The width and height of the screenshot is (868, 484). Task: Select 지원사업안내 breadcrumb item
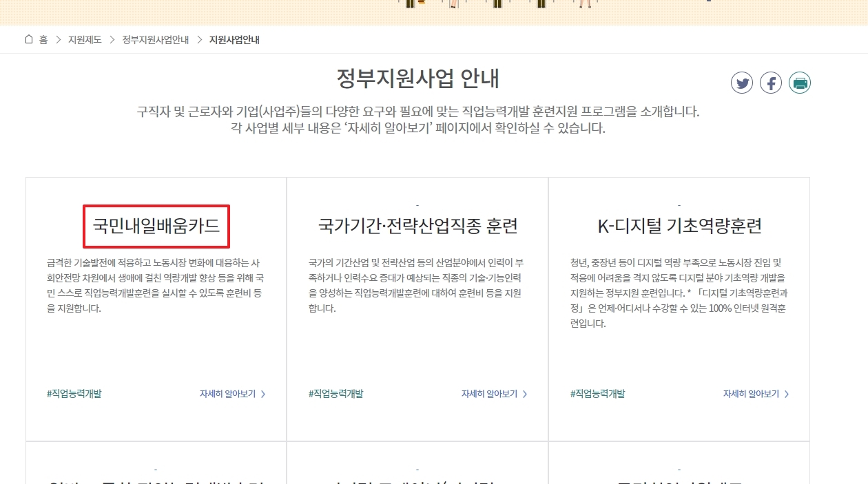[234, 40]
